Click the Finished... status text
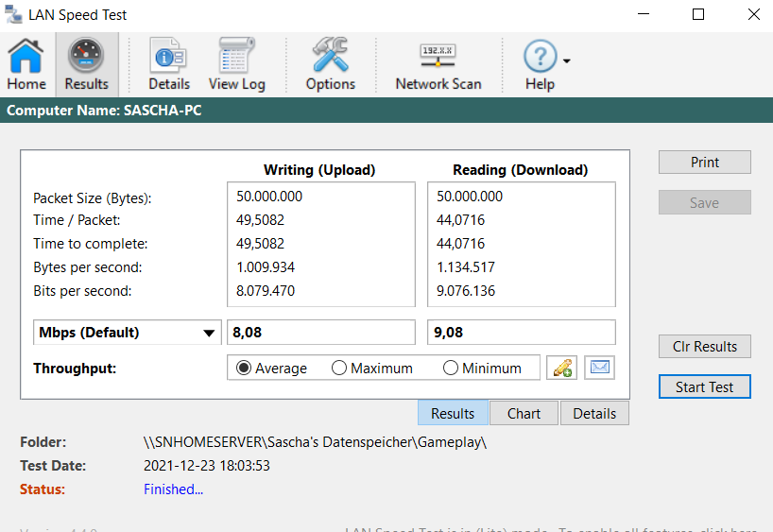Image resolution: width=773 pixels, height=532 pixels. click(173, 489)
